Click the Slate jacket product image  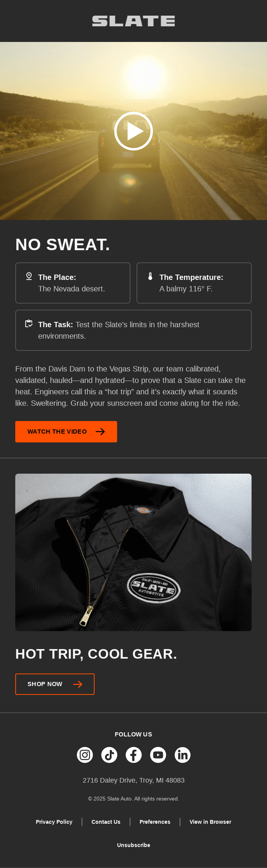(133, 552)
